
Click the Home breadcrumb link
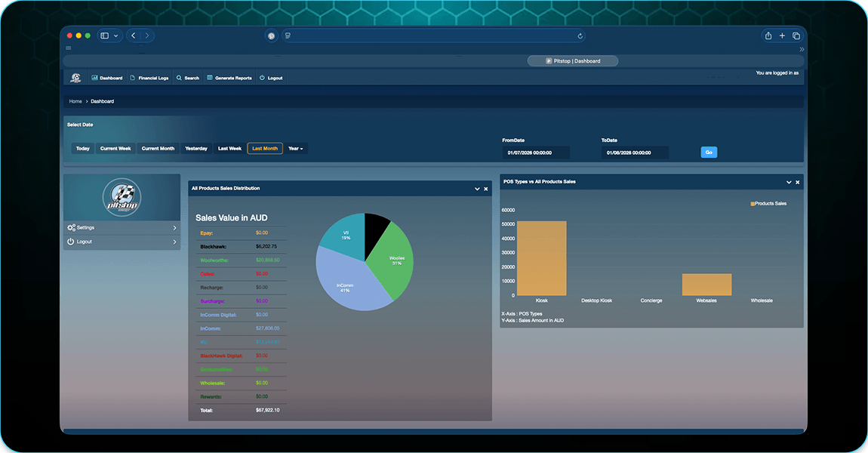pos(75,101)
